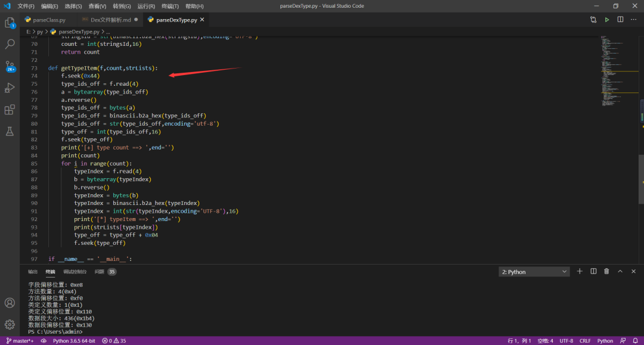644x345 pixels.
Task: Open the Search view in activity bar
Action: (10, 44)
